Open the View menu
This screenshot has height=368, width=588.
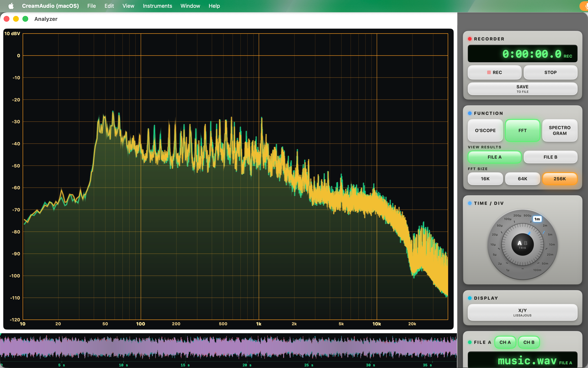128,6
